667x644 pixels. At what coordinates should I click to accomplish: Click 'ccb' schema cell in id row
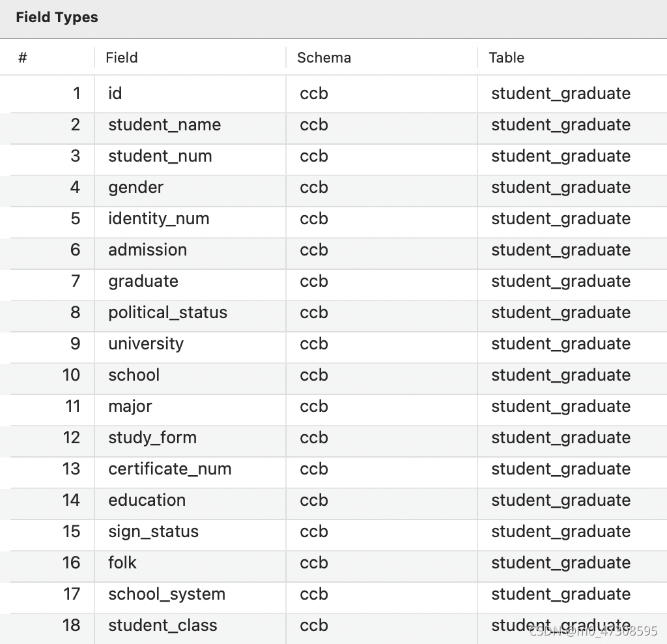382,94
